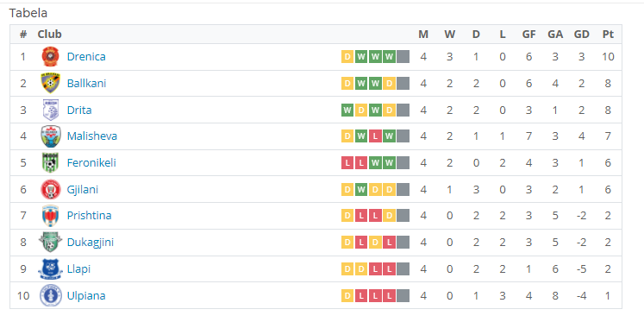Click the Ulpiana round club logo
644x322 pixels.
pos(51,296)
